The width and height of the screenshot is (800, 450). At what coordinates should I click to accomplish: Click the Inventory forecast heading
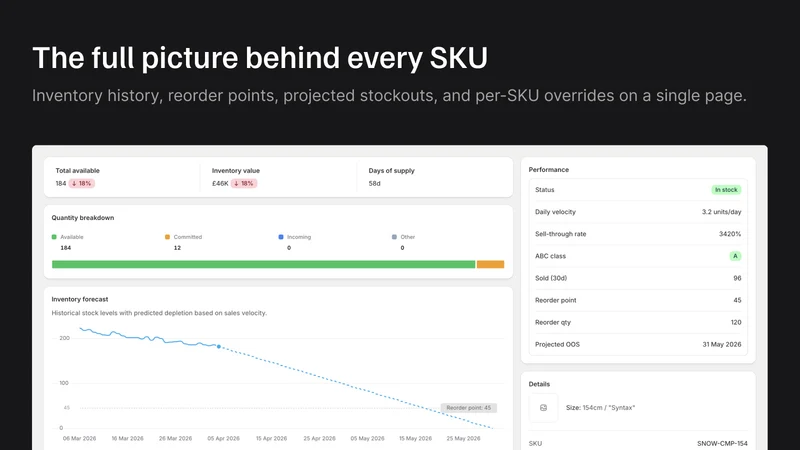80,299
